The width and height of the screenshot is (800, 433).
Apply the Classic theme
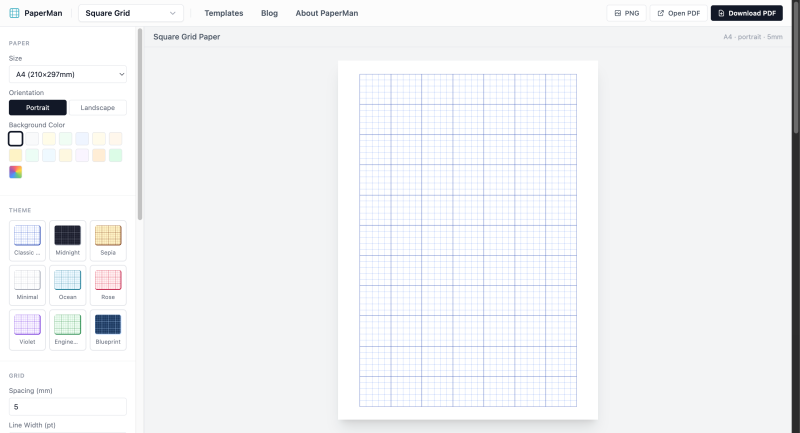tap(27, 241)
